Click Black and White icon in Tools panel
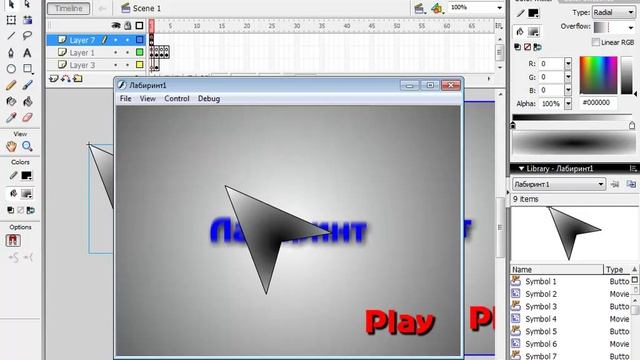 [x=11, y=210]
